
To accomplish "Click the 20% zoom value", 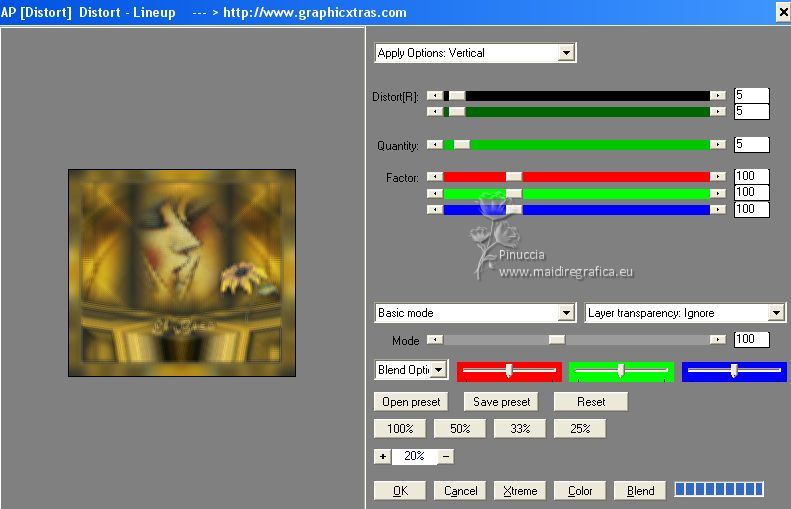I will pyautogui.click(x=414, y=456).
